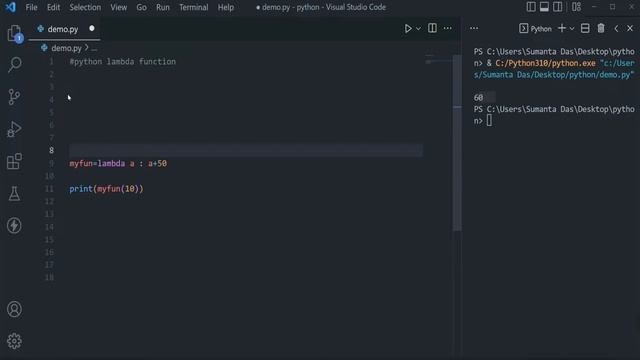This screenshot has width=640, height=360.
Task: Open the Edit menu
Action: coord(53,7)
